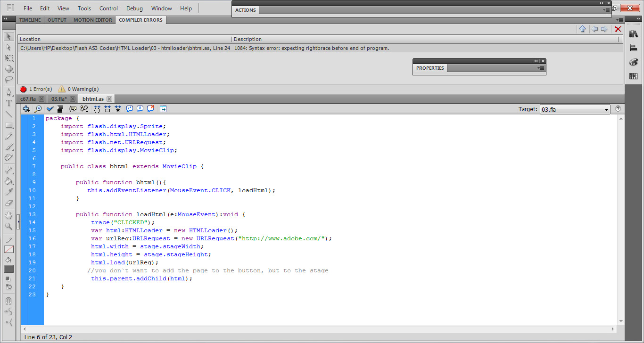This screenshot has width=644, height=343.
Task: Select the Hand tool
Action: point(8,215)
